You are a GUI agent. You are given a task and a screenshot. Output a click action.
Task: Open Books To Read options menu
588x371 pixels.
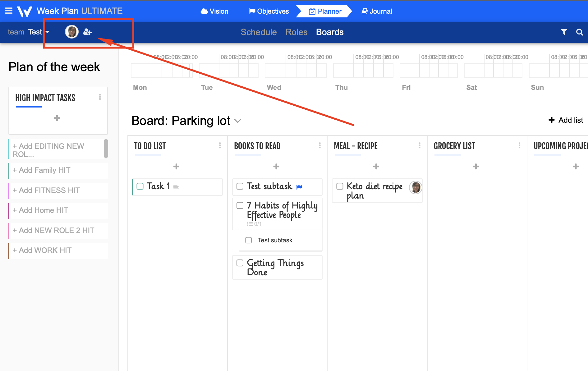319,145
